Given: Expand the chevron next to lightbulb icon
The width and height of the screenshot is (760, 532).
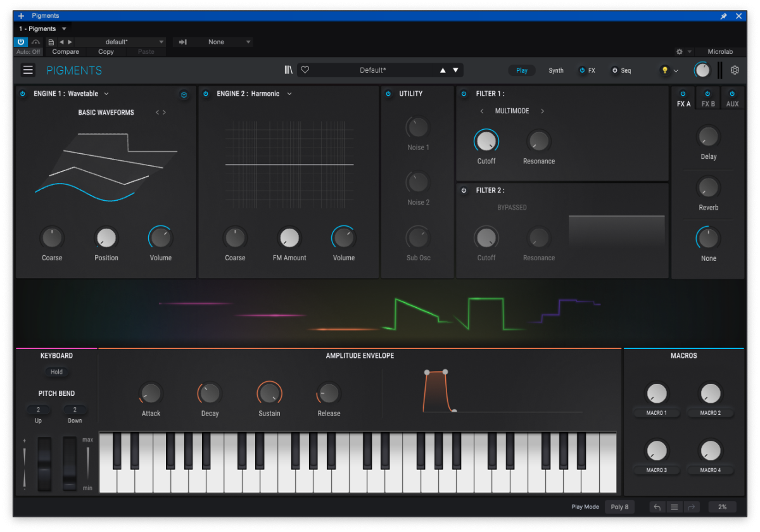Looking at the screenshot, I should pyautogui.click(x=676, y=70).
